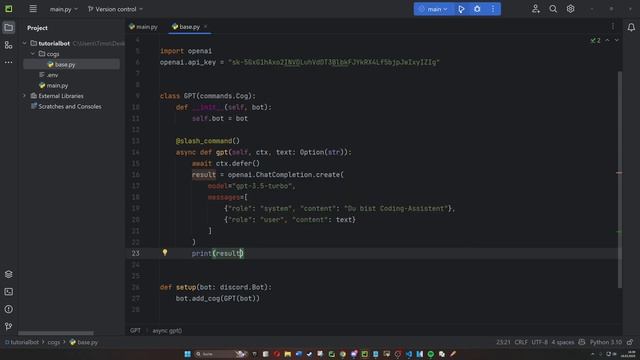Collapse the cogs folder
This screenshot has height=360, width=640.
click(x=33, y=54)
